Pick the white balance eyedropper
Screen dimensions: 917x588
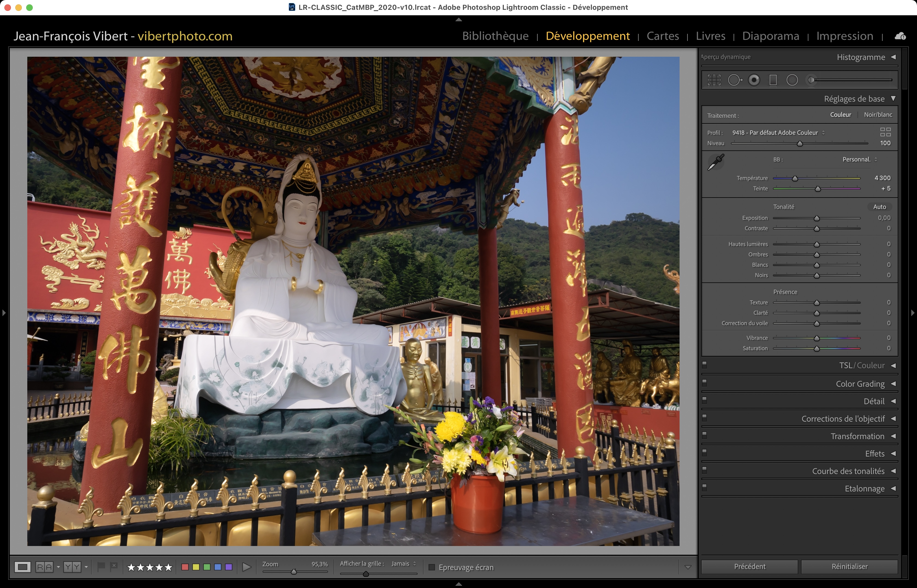tap(716, 162)
